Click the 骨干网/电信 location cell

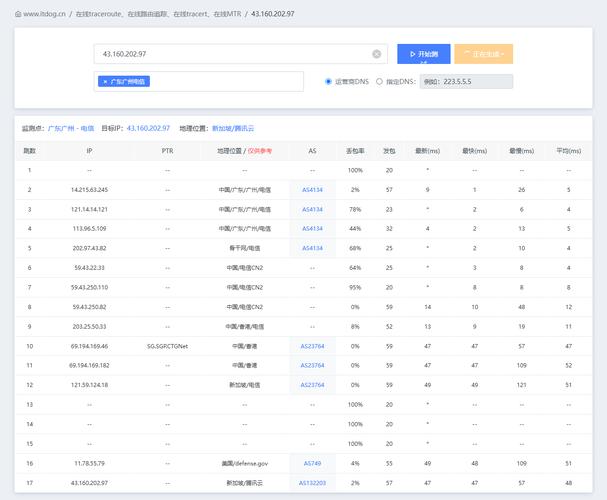[245, 248]
